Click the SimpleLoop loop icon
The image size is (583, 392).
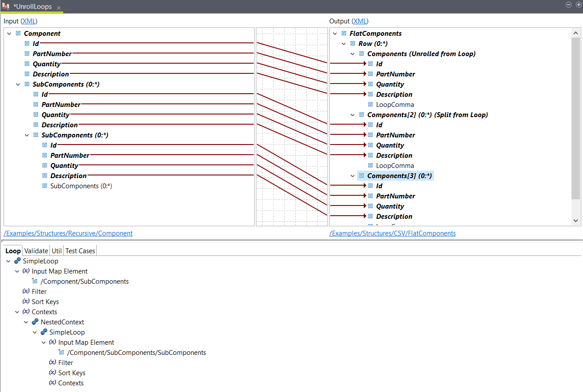16,261
